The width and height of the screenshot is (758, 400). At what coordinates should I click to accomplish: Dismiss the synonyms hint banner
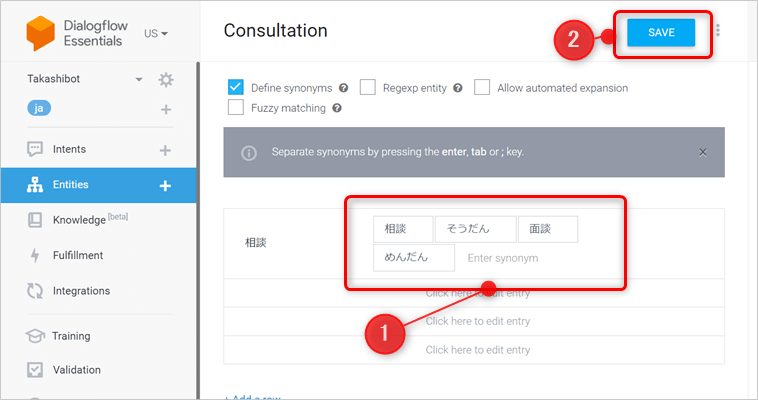click(703, 152)
